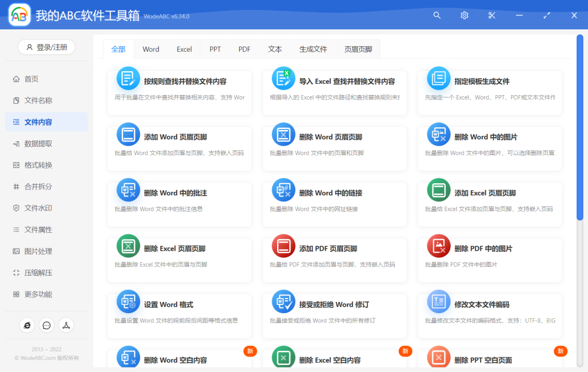Open 图片处理 in the sidebar
Screen dimensions: 588x372
point(46,251)
